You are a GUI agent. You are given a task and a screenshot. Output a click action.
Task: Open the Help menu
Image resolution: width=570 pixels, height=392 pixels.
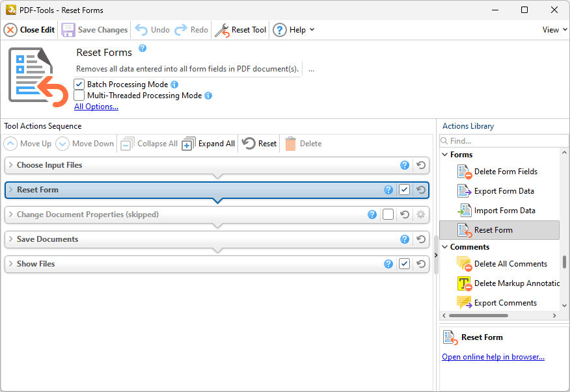point(293,30)
